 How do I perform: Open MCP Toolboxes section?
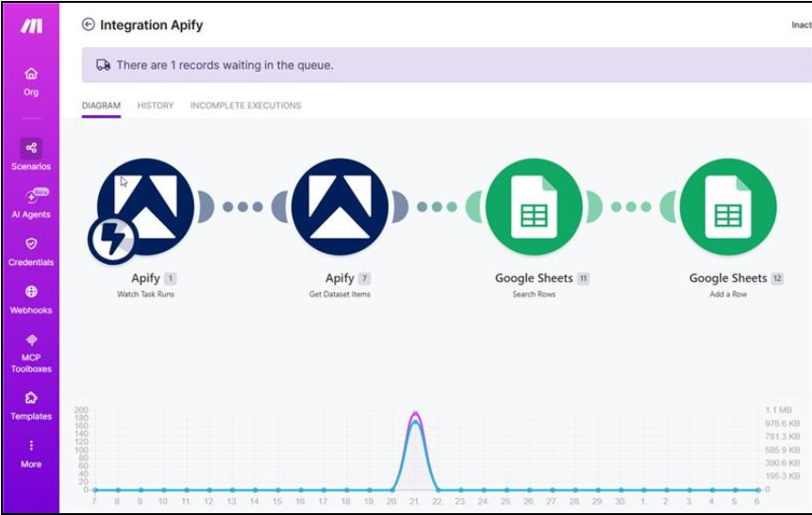31,354
